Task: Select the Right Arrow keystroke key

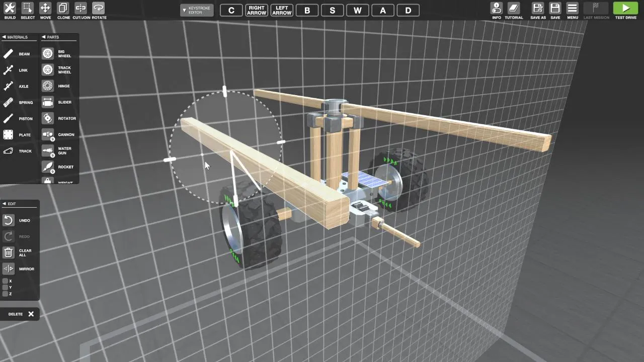Action: pyautogui.click(x=257, y=11)
